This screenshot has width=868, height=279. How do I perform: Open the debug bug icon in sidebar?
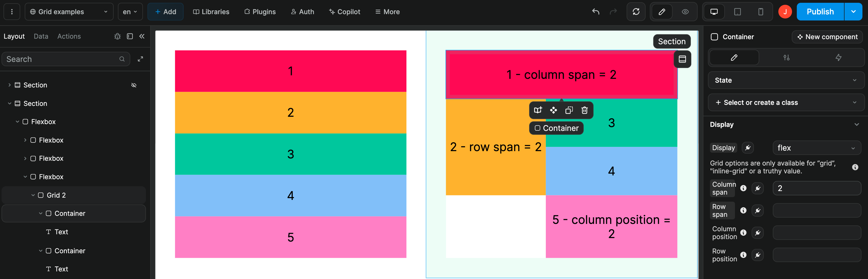pos(117,36)
